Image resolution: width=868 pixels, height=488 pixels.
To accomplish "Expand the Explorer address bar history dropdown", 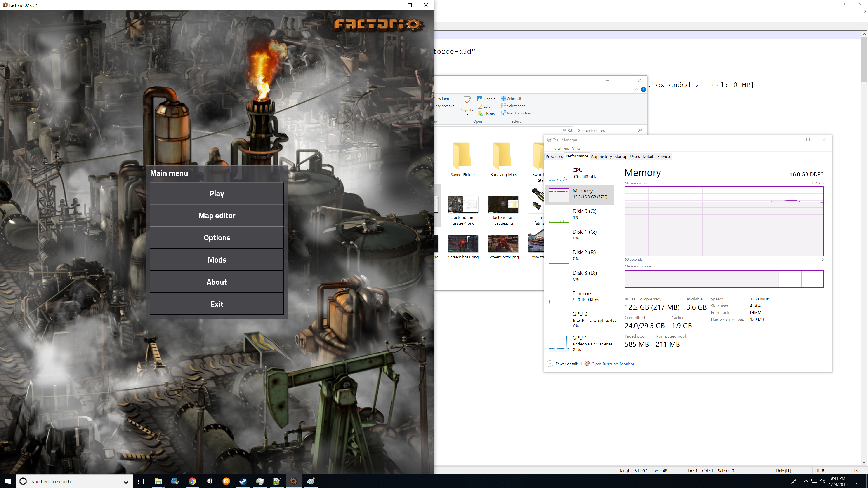I will [x=564, y=130].
